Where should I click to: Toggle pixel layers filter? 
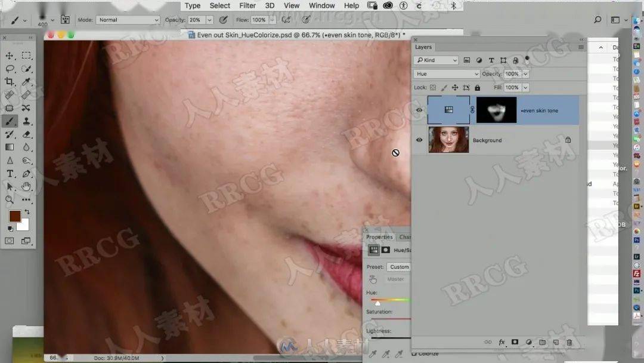pos(466,60)
